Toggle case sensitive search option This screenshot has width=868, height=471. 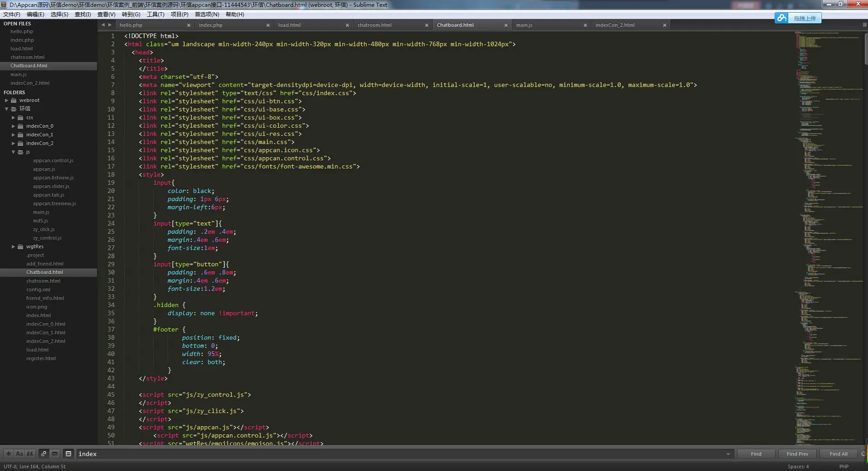click(19, 454)
